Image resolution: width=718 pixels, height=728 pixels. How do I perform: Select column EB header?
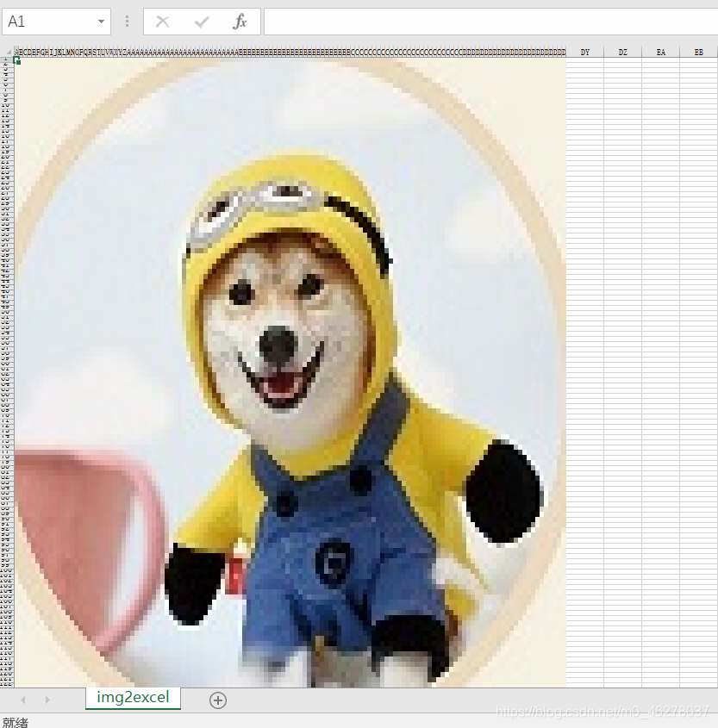tap(699, 53)
